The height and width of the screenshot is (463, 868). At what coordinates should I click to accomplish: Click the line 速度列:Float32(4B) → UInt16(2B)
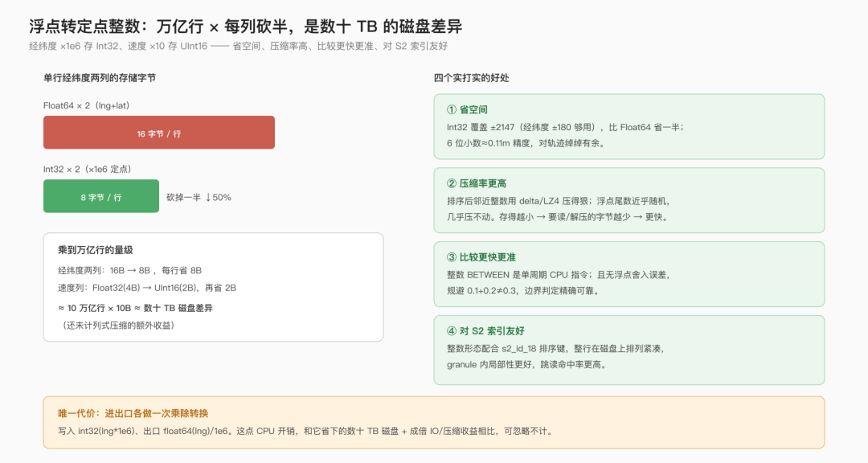point(147,288)
